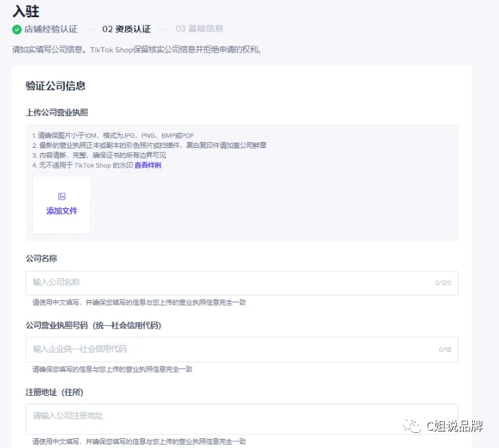Go to the 03 基础信息 step
The height and width of the screenshot is (448, 499).
click(x=199, y=29)
